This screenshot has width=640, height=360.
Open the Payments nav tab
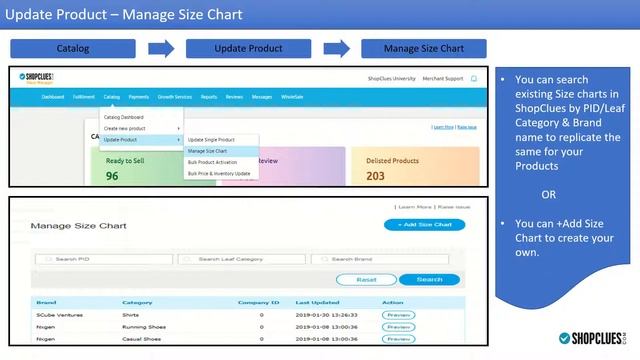[x=139, y=97]
